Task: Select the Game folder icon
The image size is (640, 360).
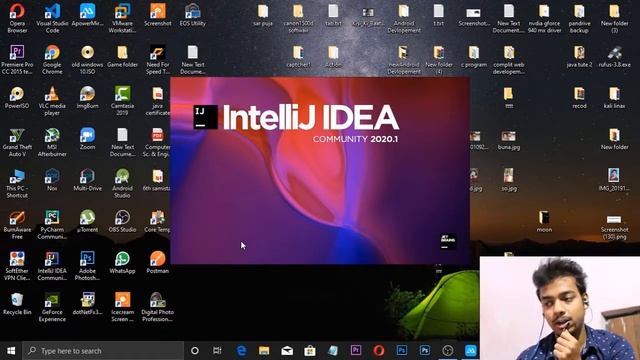Action: click(122, 56)
